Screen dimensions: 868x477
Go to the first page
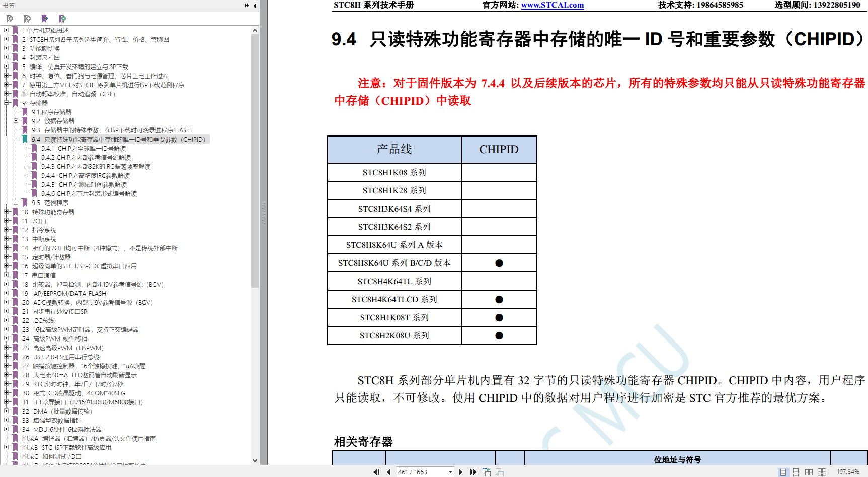pyautogui.click(x=376, y=472)
